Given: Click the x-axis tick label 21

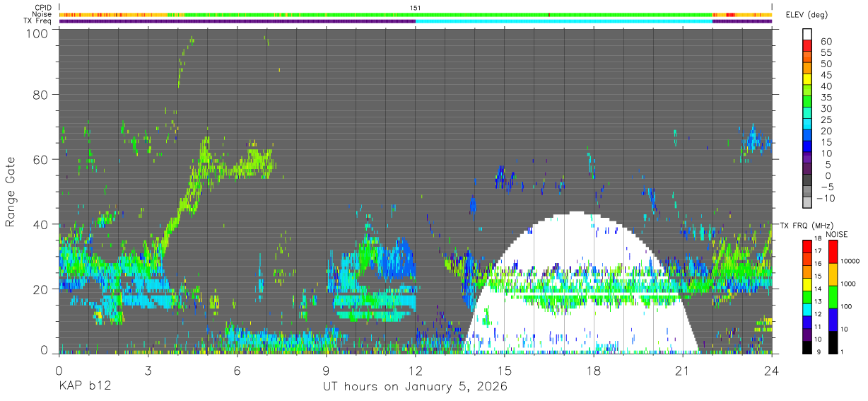Looking at the screenshot, I should pyautogui.click(x=683, y=370).
